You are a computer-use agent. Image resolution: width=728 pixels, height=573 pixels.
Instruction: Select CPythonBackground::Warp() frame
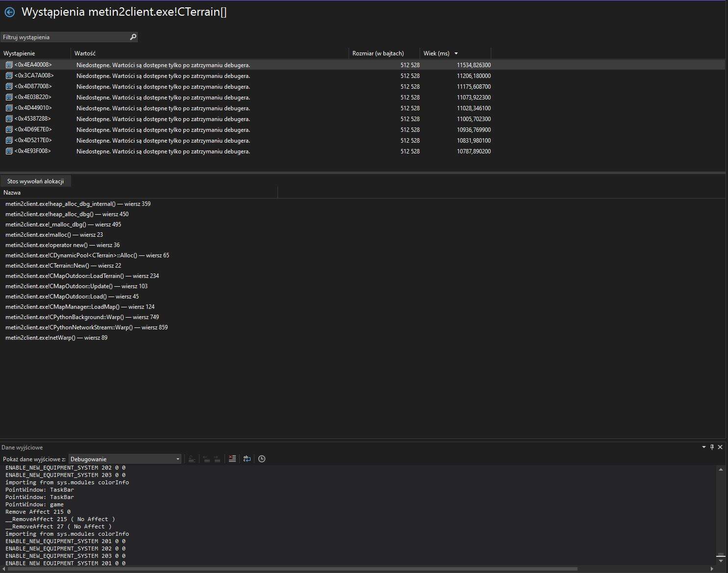pyautogui.click(x=82, y=317)
